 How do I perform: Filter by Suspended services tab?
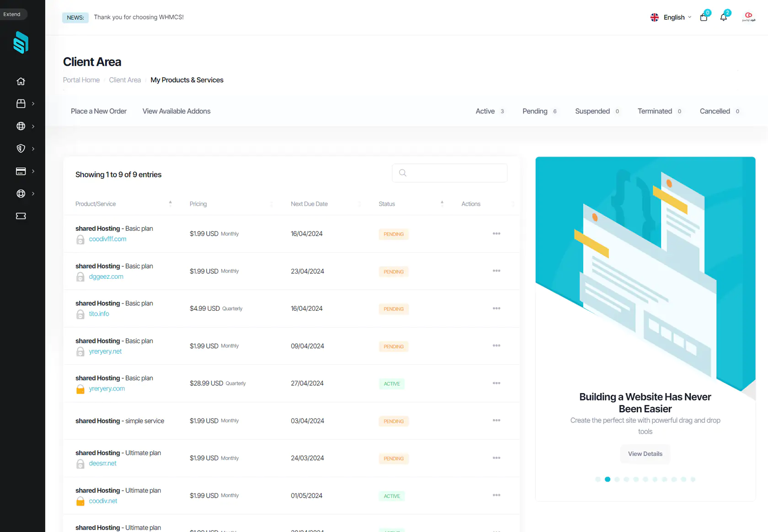click(x=597, y=111)
